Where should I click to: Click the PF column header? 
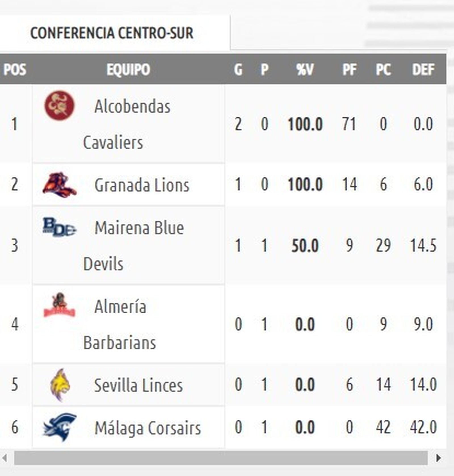tap(349, 69)
